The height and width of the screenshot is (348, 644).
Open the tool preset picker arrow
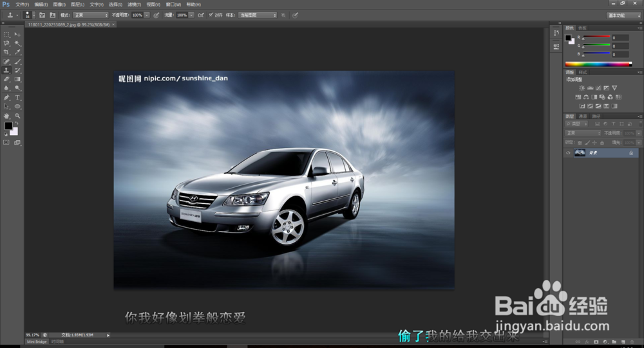pyautogui.click(x=17, y=15)
